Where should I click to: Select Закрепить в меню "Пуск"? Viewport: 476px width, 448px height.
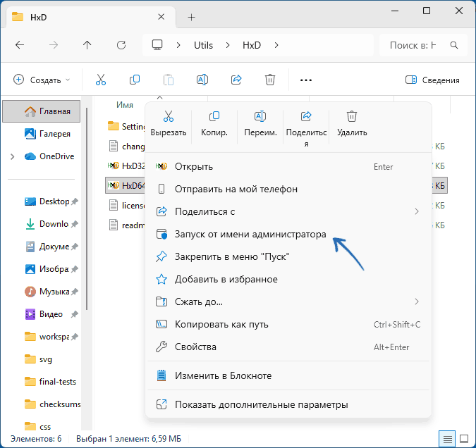click(288, 256)
